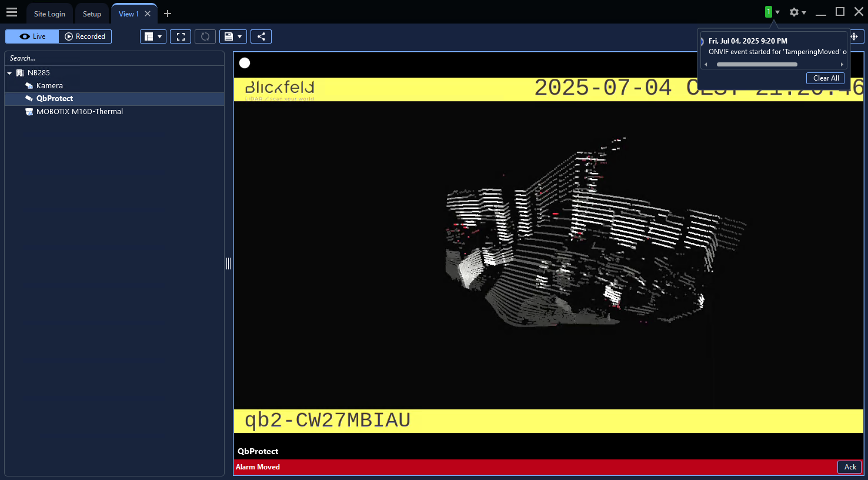Open PTZ controls icon
This screenshot has height=480, width=868.
854,36
